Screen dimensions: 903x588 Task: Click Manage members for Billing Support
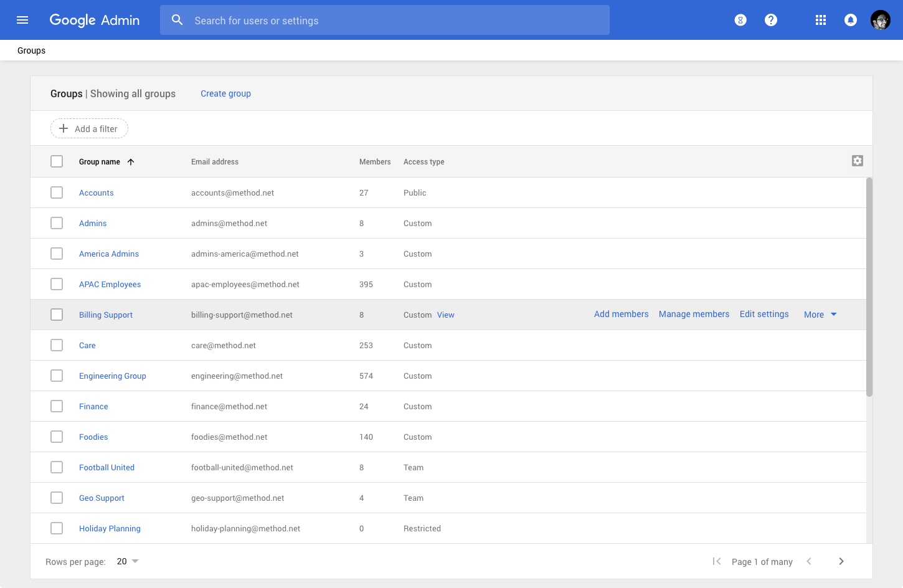coord(694,314)
